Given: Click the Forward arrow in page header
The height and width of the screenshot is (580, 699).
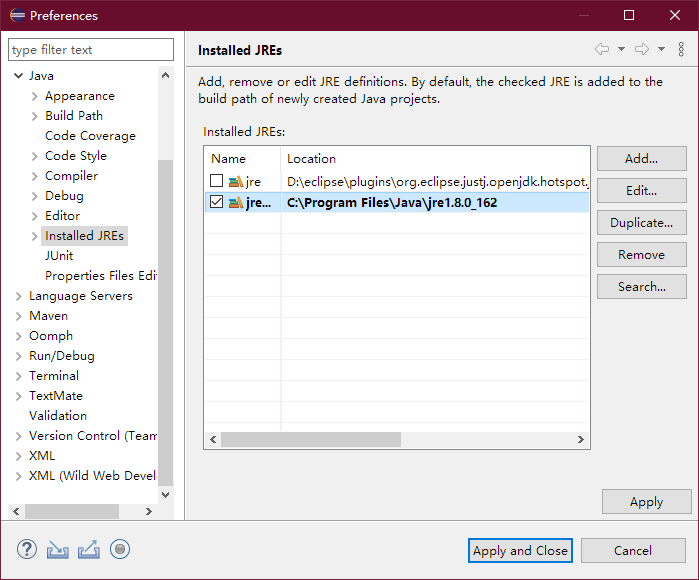Looking at the screenshot, I should coord(641,49).
